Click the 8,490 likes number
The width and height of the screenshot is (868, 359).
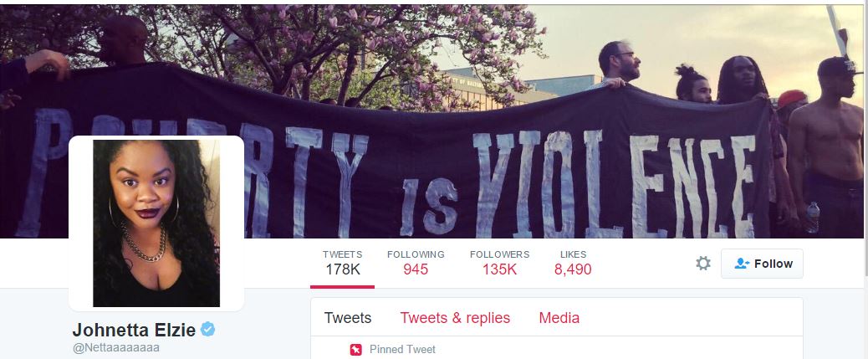point(573,269)
